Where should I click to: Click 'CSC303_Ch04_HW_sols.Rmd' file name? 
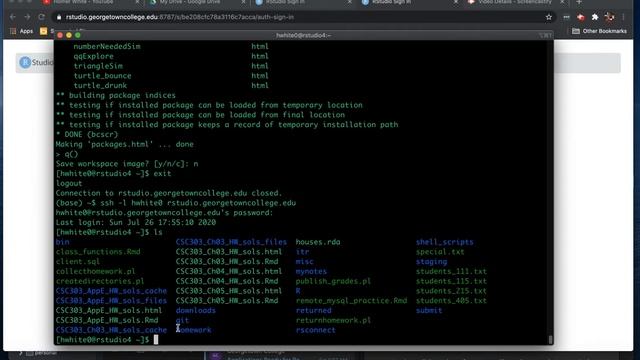[227, 281]
